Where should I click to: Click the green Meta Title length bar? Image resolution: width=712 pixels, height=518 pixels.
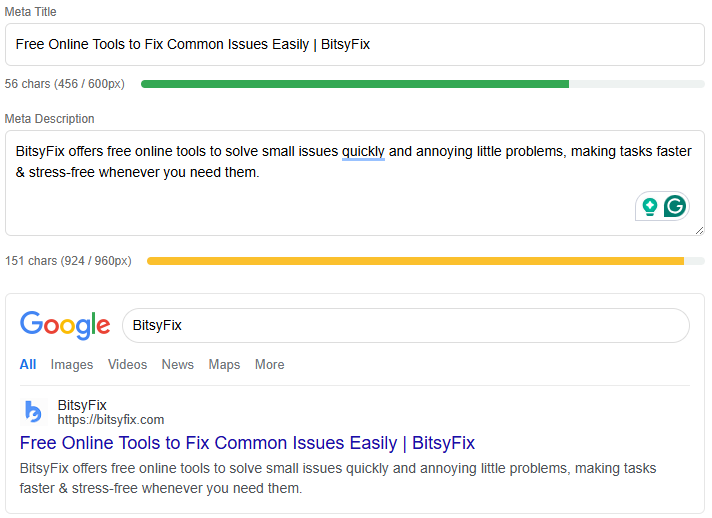click(x=355, y=84)
